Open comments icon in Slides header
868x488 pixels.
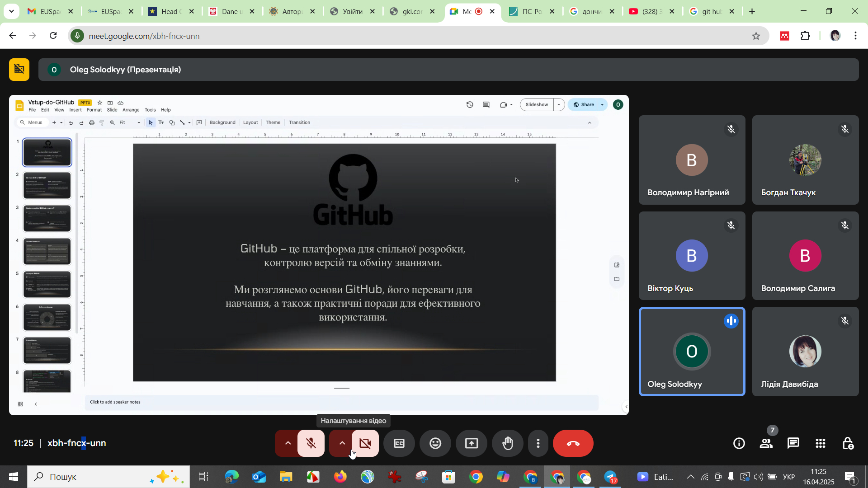click(x=486, y=104)
